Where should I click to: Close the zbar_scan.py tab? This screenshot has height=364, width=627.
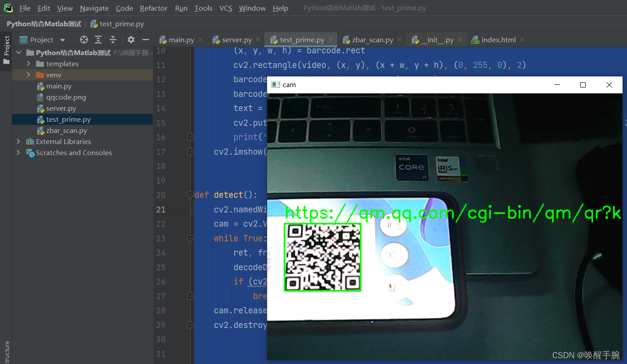coord(399,40)
